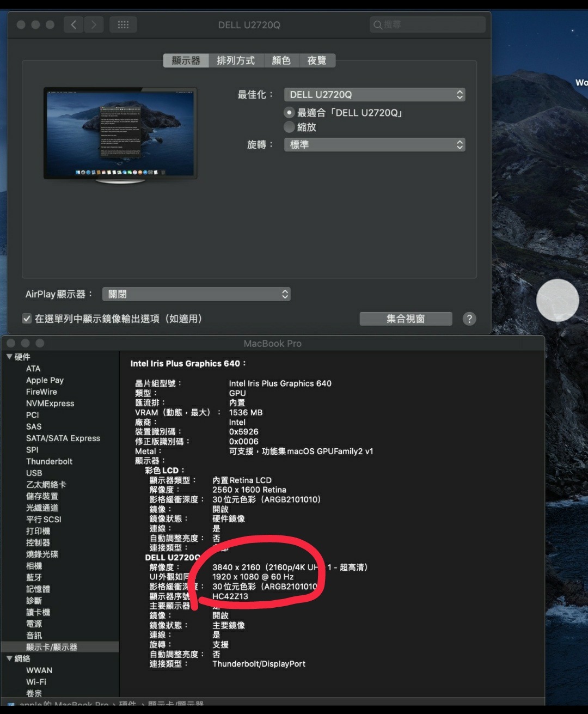Select 打印機 in sidebar
Image resolution: width=588 pixels, height=714 pixels.
tap(38, 531)
